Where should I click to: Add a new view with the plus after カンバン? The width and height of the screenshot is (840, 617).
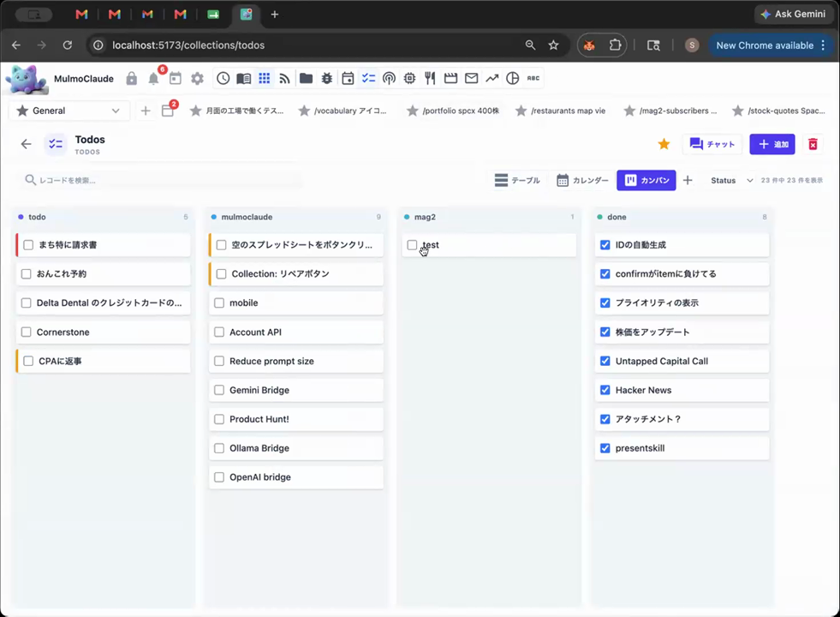click(x=688, y=181)
